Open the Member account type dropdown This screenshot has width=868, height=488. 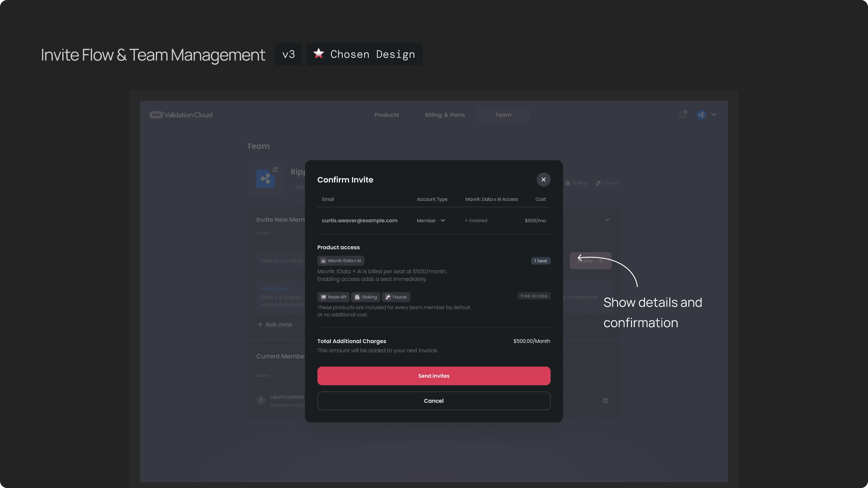[431, 221]
